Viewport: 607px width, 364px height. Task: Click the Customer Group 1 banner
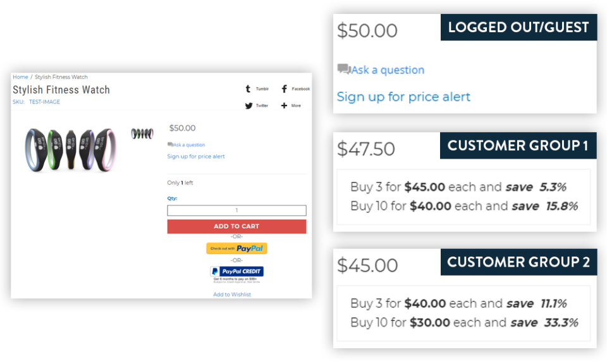point(518,145)
